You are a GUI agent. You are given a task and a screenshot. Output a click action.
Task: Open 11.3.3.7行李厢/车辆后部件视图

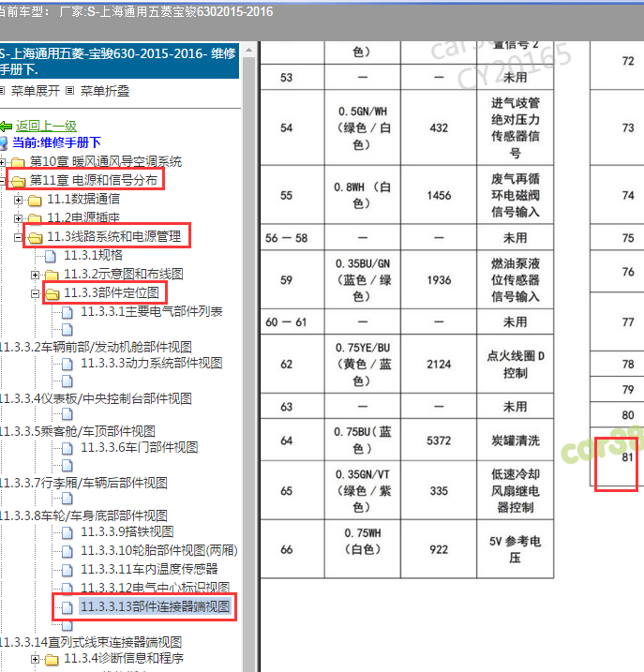click(84, 483)
